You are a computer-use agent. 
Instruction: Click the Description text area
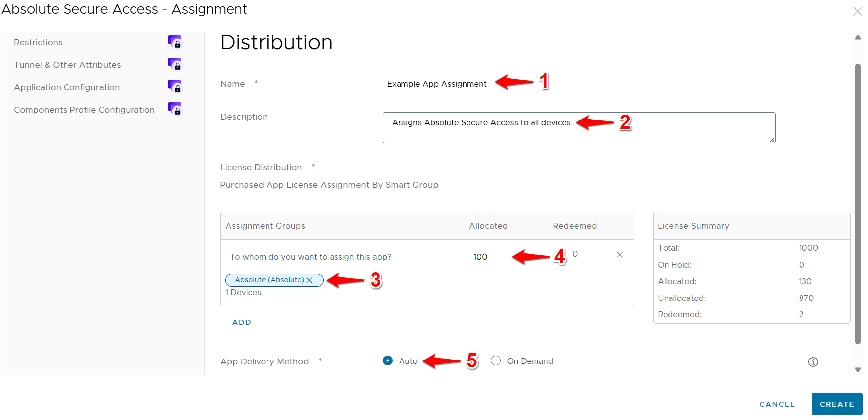click(x=579, y=127)
